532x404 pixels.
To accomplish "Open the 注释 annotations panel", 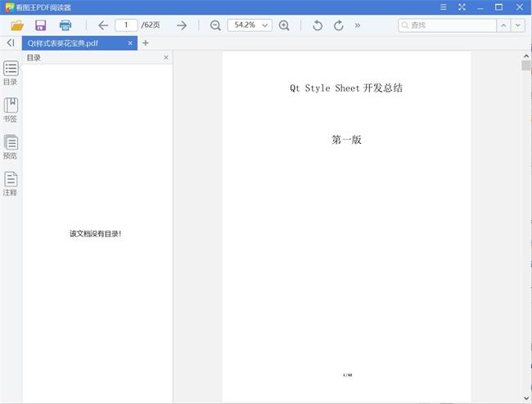I will click(11, 184).
